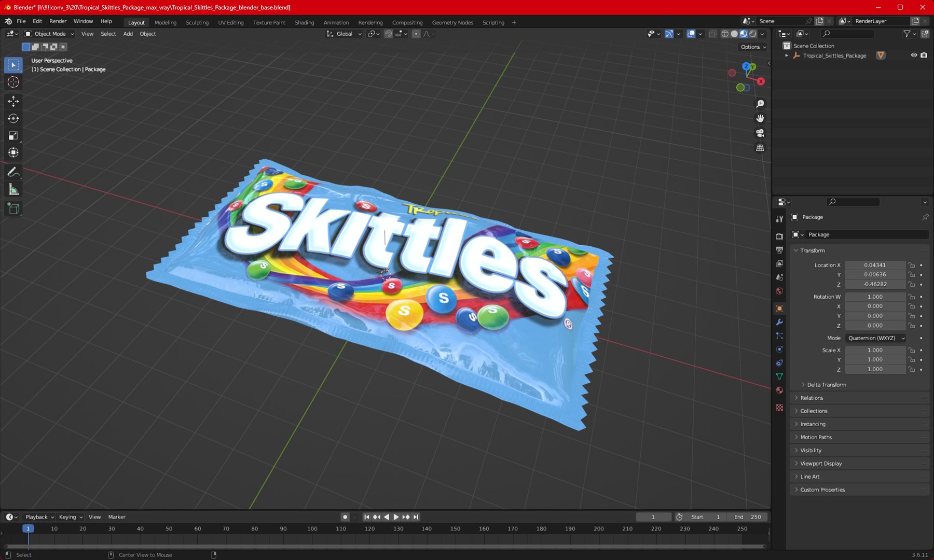Expand the Viewport Display panel

(859, 464)
